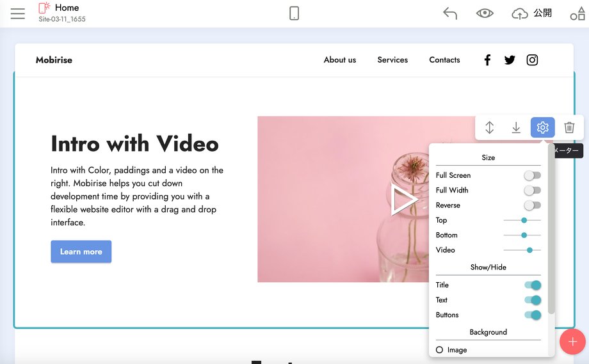Open the site styles shapes icon
589x364 pixels.
(577, 13)
